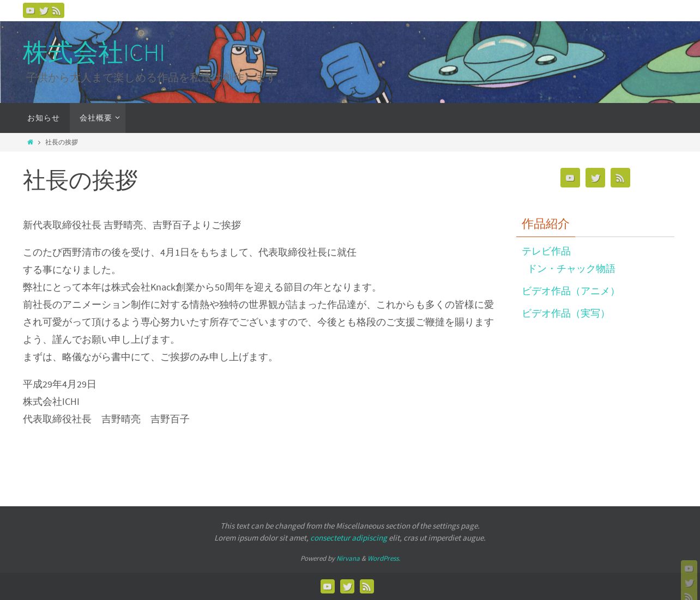Click YouTube icon in floating side panel

coord(689,568)
